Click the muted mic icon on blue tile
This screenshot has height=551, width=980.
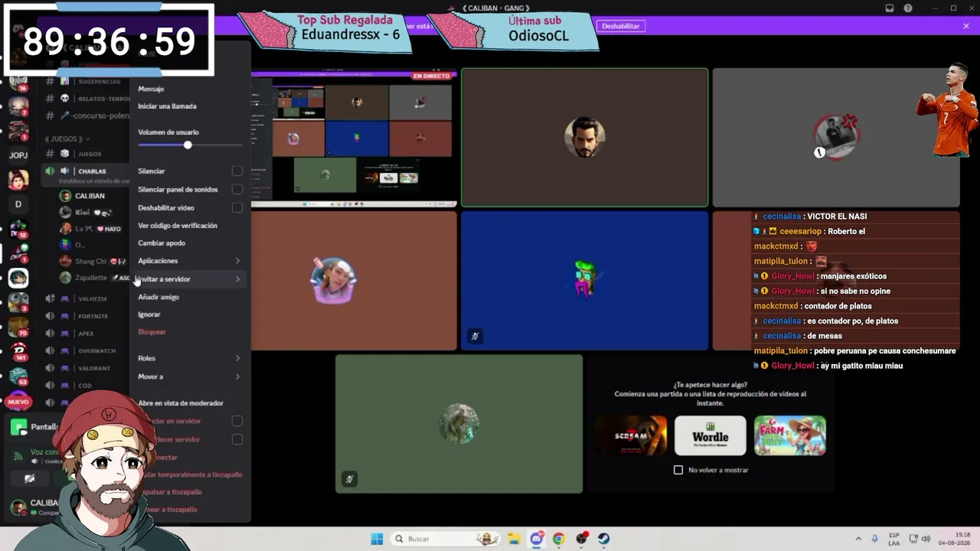coord(475,336)
